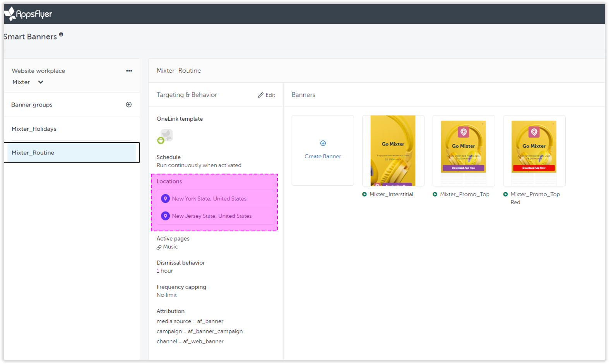The height and width of the screenshot is (364, 609).
Task: Click the New Jersey State location pin
Action: tap(165, 216)
